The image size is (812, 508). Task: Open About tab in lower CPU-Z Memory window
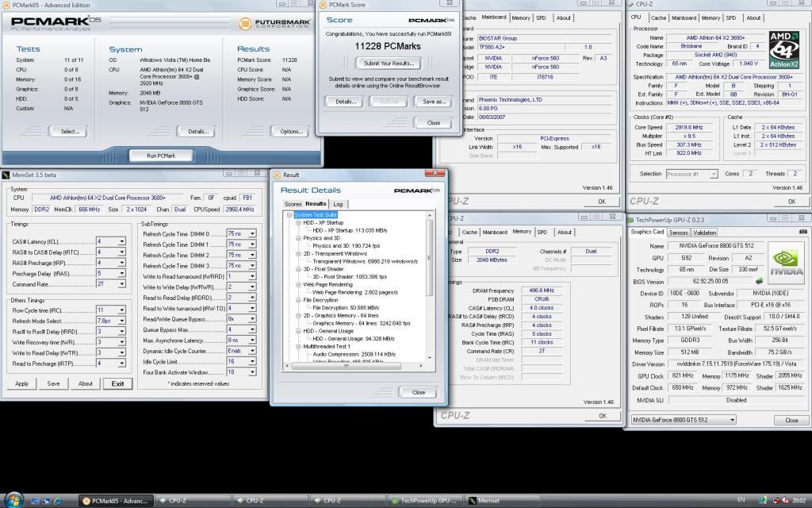(x=564, y=233)
